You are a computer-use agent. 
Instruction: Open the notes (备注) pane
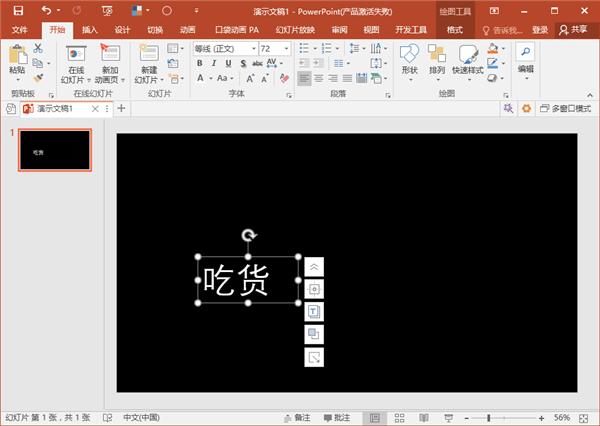point(297,418)
